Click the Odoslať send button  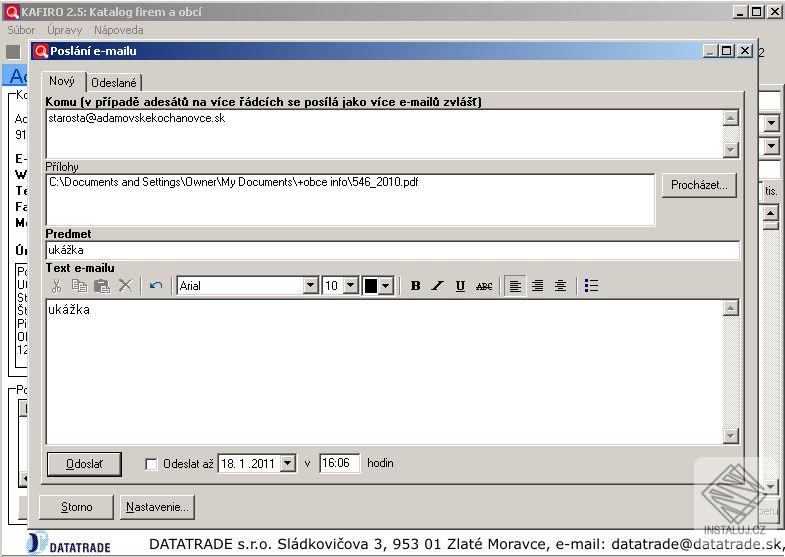84,464
